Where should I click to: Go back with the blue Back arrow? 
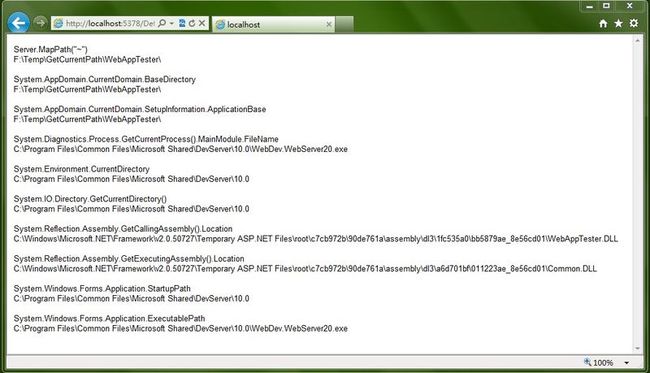pos(18,23)
